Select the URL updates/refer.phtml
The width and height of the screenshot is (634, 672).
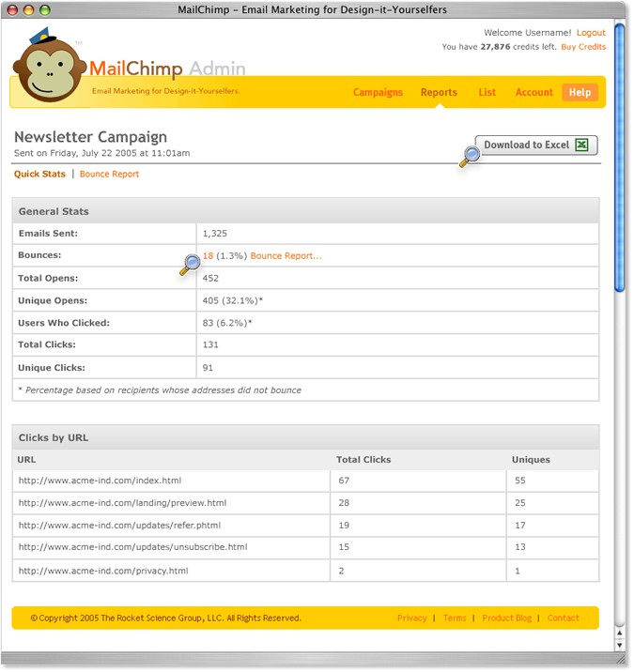coord(119,526)
